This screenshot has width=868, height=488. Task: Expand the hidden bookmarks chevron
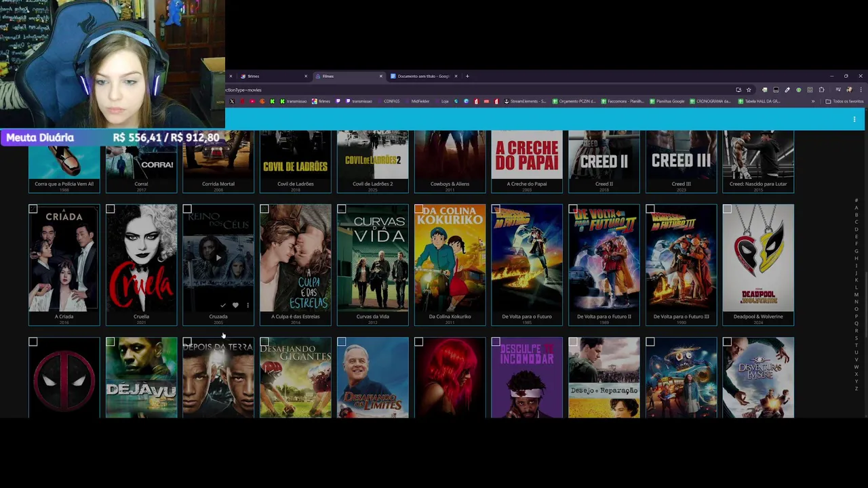pos(813,101)
